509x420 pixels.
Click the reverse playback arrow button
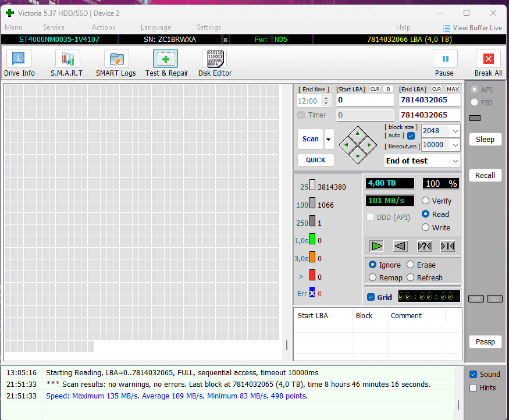click(400, 246)
